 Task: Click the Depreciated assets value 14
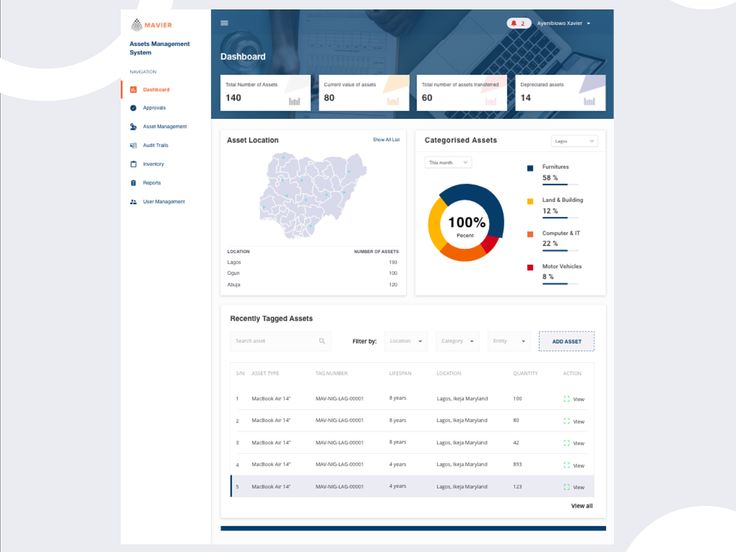pyautogui.click(x=526, y=98)
